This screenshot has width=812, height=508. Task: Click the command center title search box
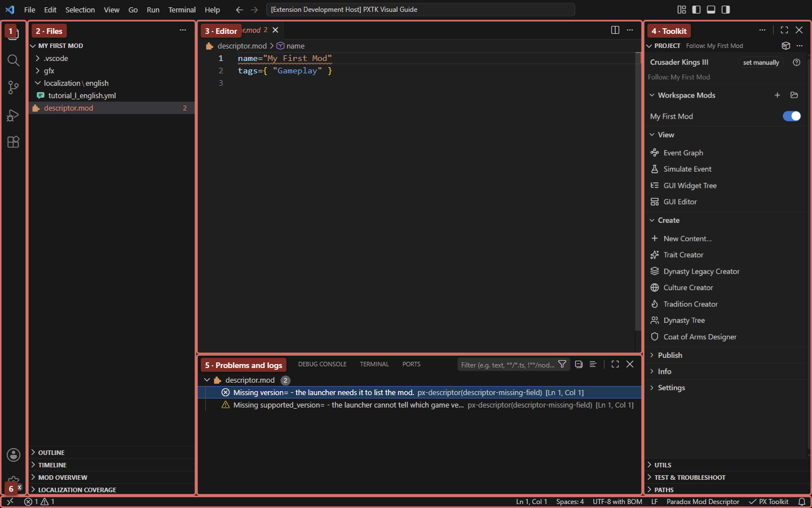tap(420, 10)
